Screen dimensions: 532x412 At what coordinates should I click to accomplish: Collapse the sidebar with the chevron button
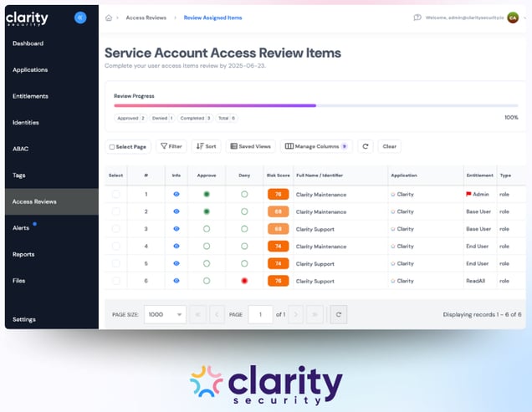pos(80,18)
